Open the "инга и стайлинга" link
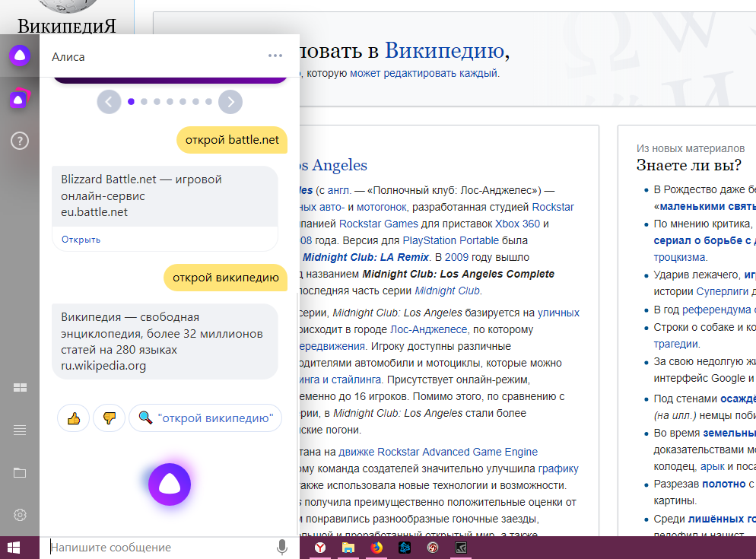 pos(341,380)
